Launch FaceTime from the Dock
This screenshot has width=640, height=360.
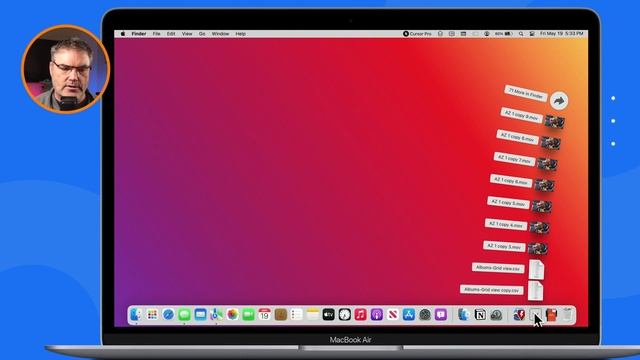[x=248, y=315]
